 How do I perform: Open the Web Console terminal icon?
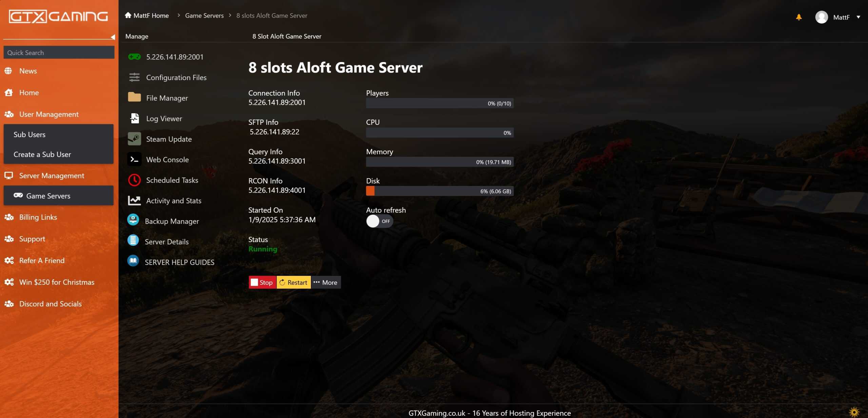click(134, 159)
